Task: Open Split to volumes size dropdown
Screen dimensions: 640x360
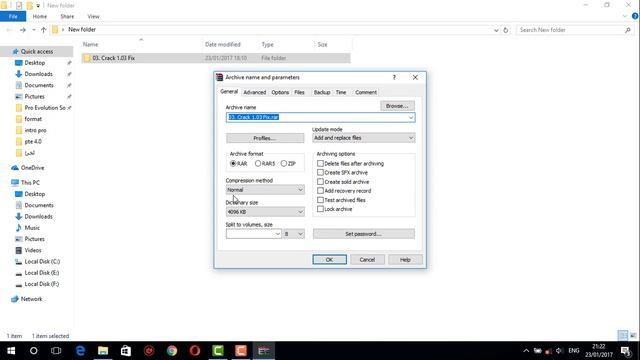Action: (278, 234)
